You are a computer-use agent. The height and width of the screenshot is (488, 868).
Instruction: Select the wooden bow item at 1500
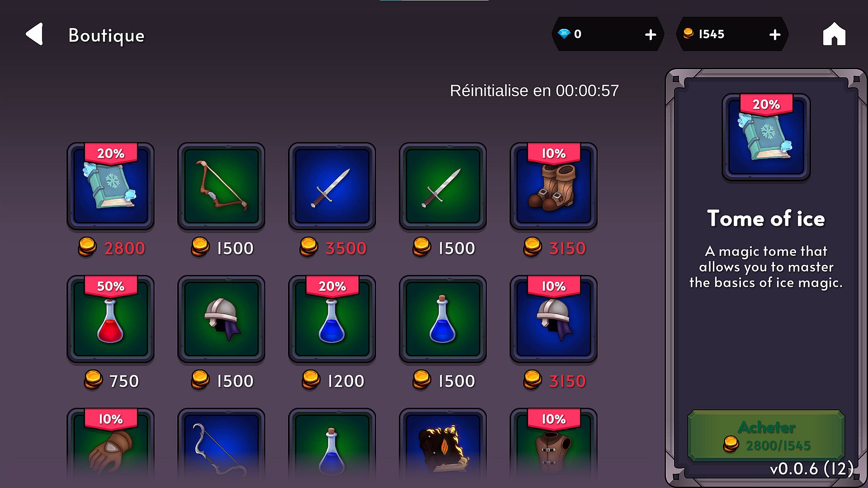(222, 186)
